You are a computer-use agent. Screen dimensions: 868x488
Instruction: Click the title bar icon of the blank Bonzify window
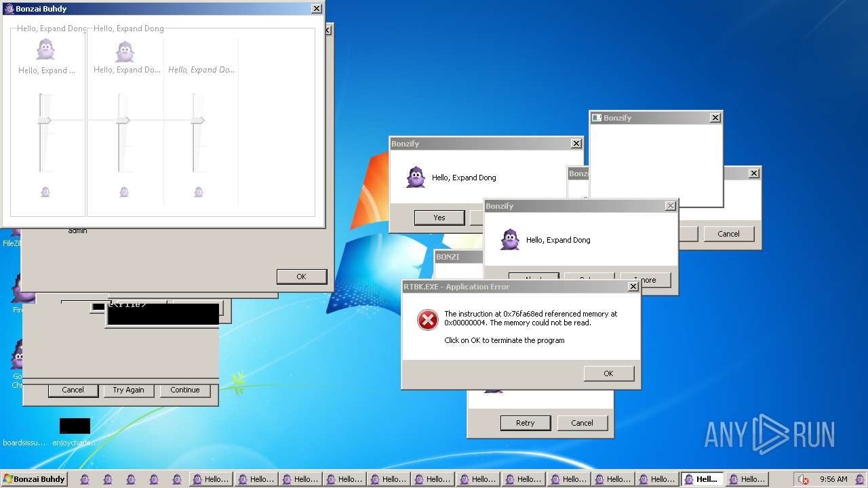[597, 118]
